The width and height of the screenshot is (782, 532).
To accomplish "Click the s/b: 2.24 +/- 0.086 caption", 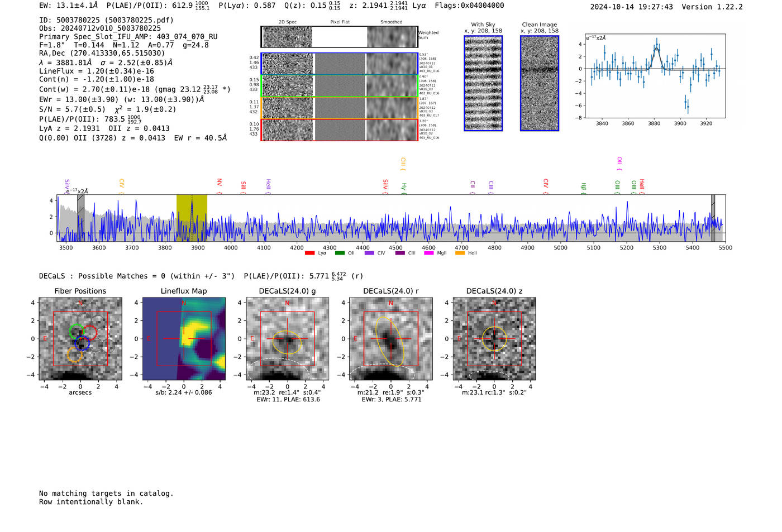I will click(x=184, y=392).
